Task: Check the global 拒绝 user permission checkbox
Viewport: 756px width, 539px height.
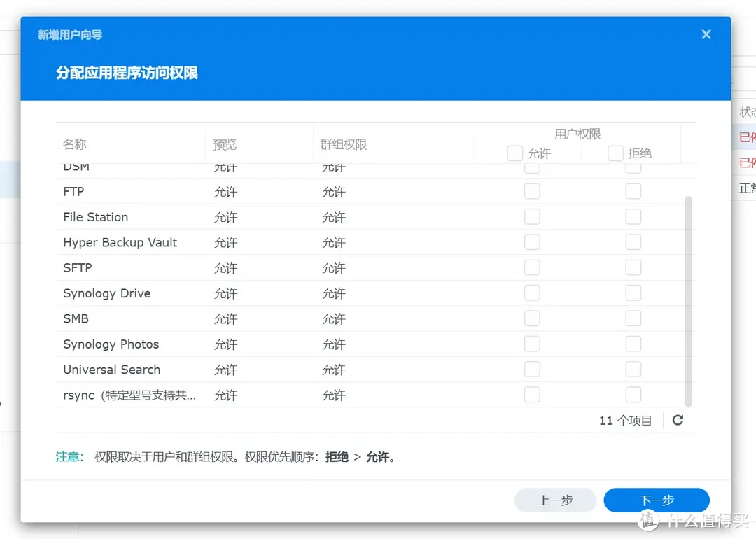Action: point(615,153)
